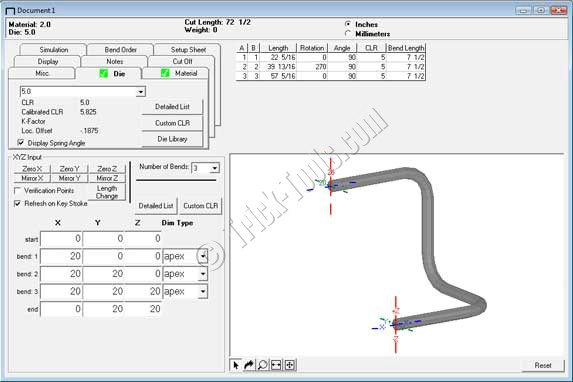Click the bend 1 X value input field
The width and height of the screenshot is (573, 382).
pyautogui.click(x=61, y=256)
